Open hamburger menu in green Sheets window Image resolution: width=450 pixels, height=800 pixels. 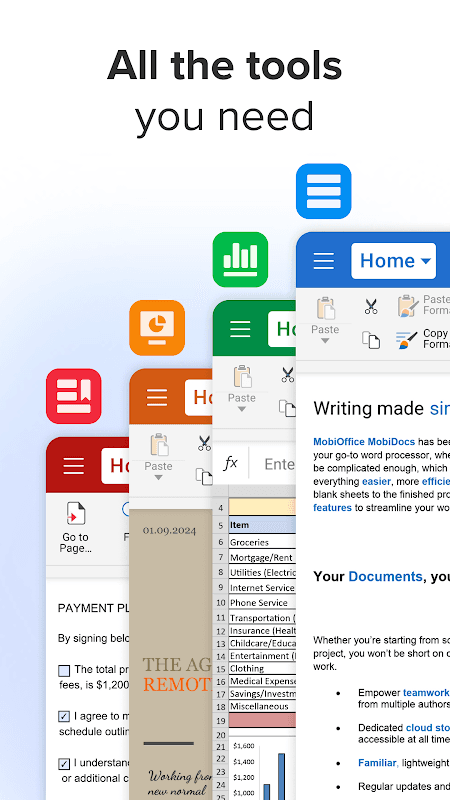pyautogui.click(x=240, y=329)
